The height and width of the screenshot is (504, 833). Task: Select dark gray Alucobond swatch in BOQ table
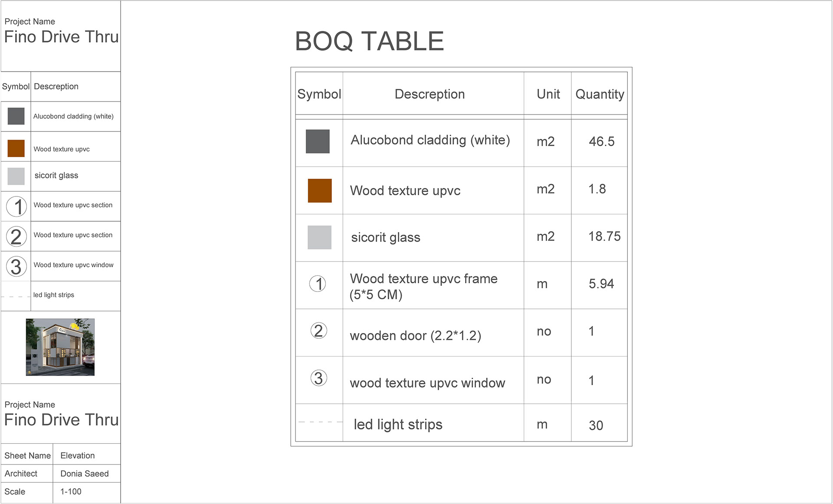pyautogui.click(x=318, y=141)
